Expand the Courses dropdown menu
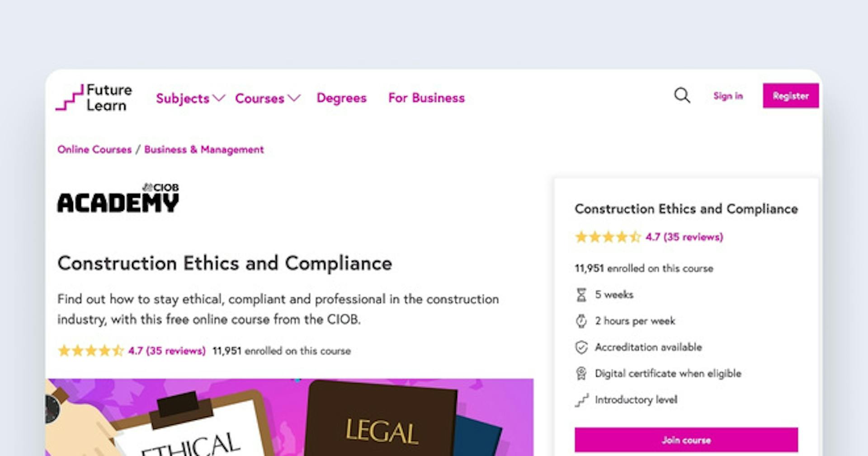This screenshot has height=456, width=868. tap(267, 98)
